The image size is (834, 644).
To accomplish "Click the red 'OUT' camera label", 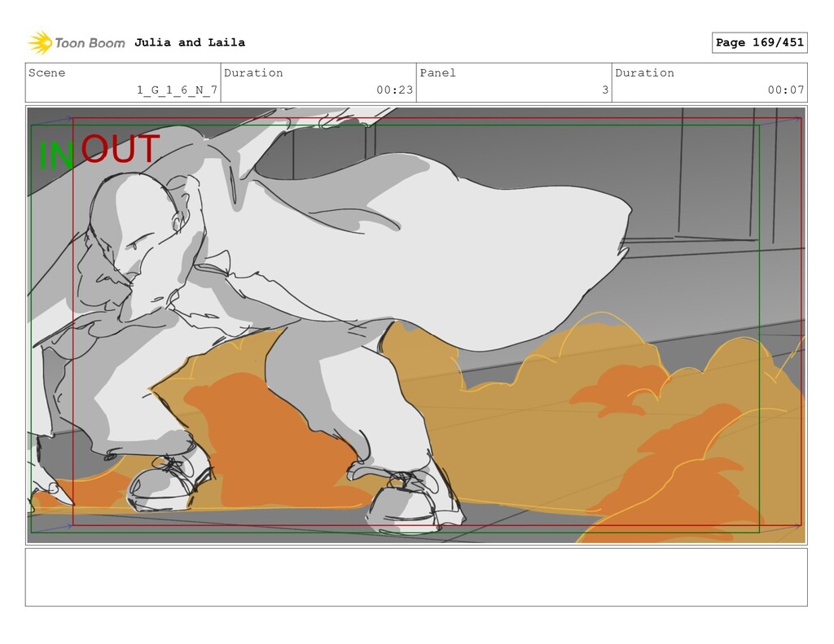I will 121,148.
